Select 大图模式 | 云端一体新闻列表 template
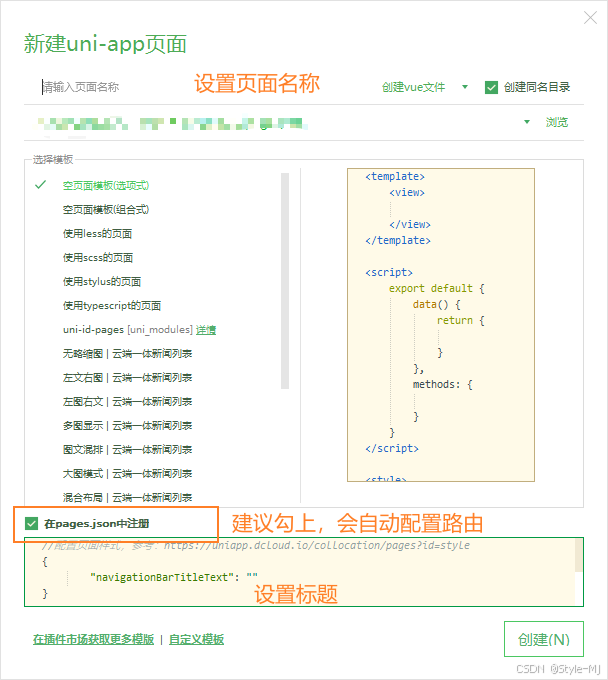 point(127,474)
